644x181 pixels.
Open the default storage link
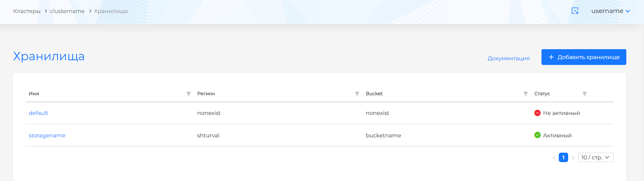[39, 113]
